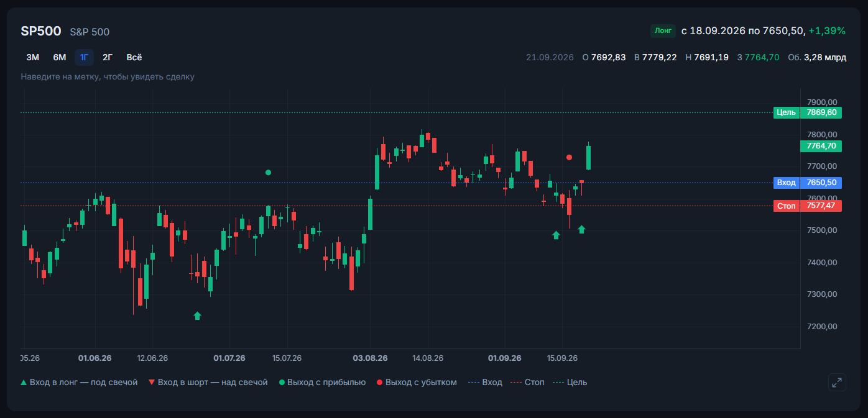This screenshot has width=868, height=418.
Task: Click the high value 7779,22
Action: click(x=660, y=57)
